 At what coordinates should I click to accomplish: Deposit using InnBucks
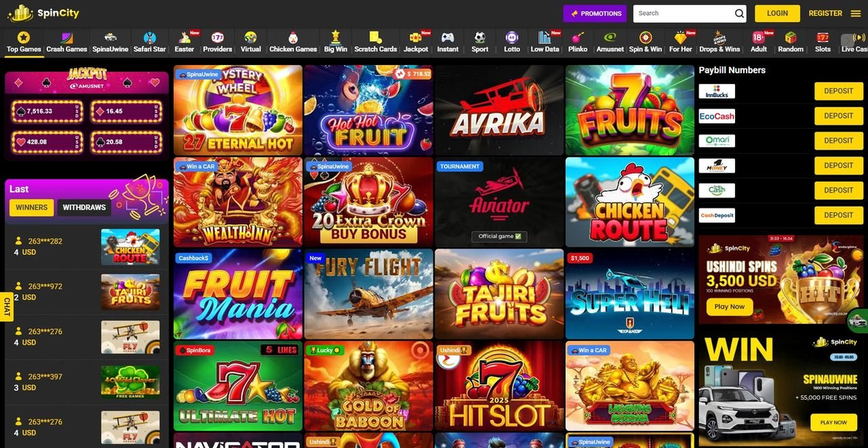(x=839, y=91)
